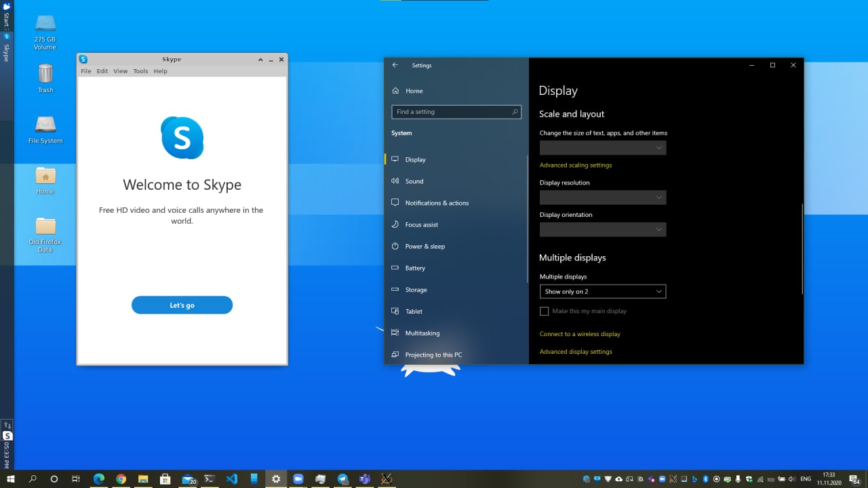Click the Skype title bar icon

tap(83, 60)
